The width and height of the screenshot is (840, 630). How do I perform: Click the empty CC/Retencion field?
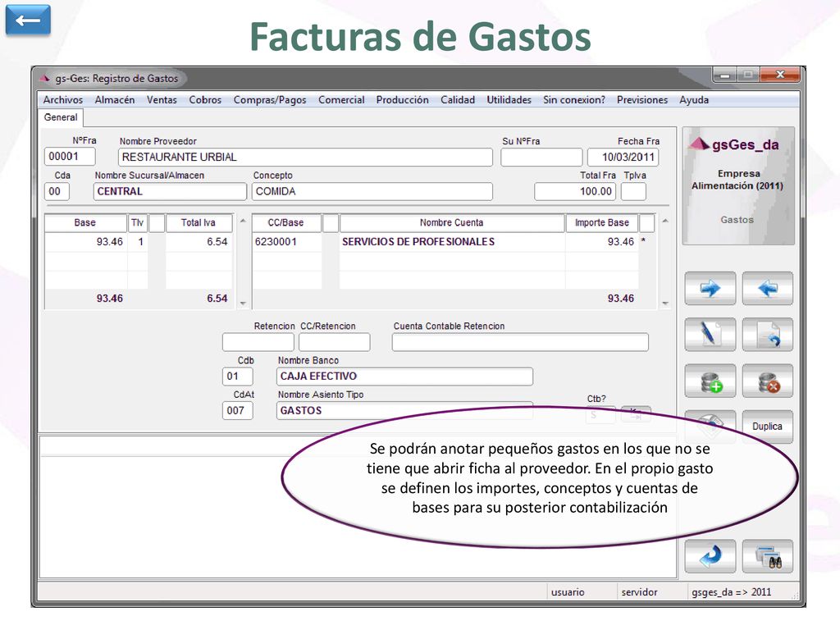(335, 342)
